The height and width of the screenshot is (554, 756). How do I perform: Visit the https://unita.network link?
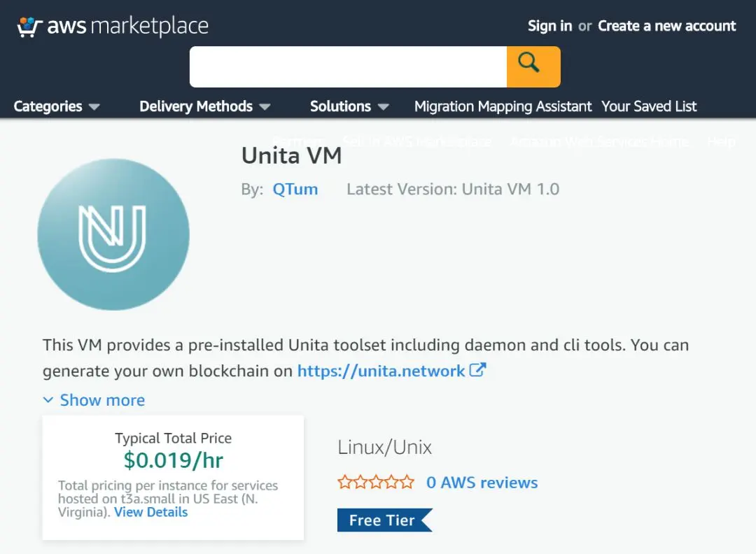(x=381, y=371)
